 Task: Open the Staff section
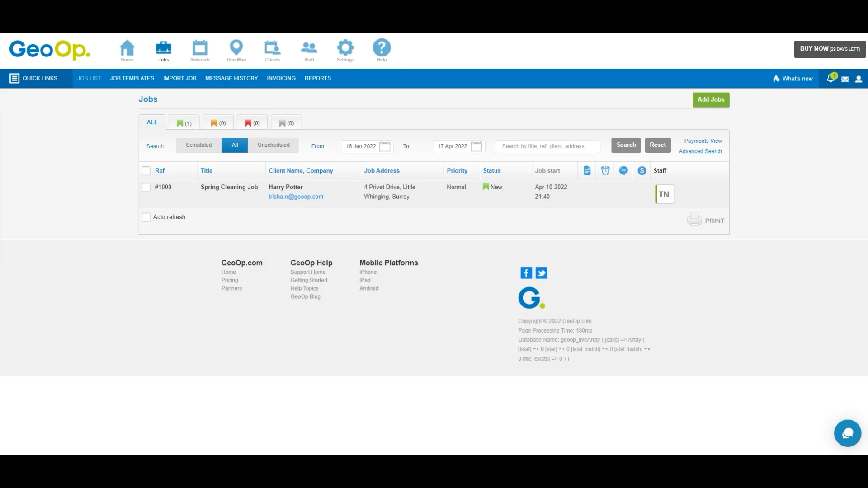pos(309,50)
